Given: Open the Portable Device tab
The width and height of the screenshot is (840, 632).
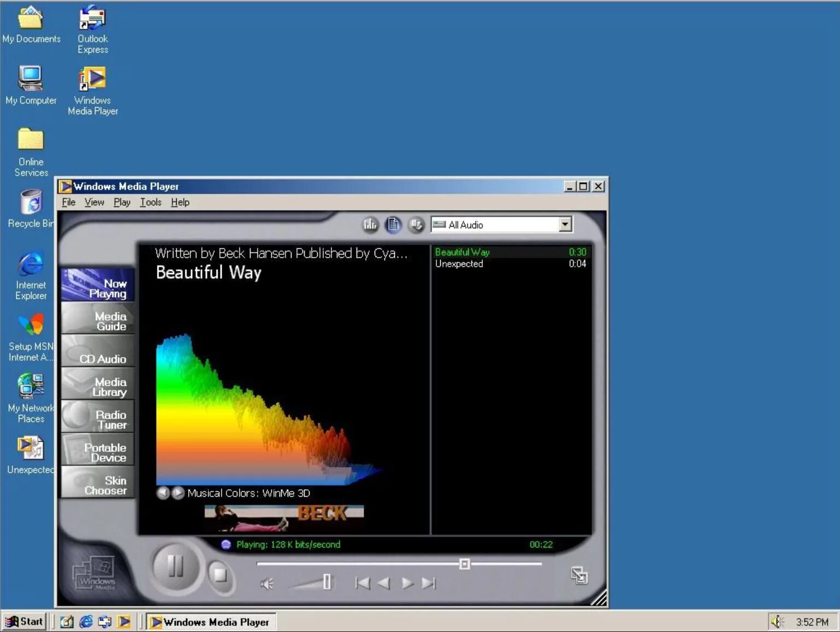Looking at the screenshot, I should point(98,449).
